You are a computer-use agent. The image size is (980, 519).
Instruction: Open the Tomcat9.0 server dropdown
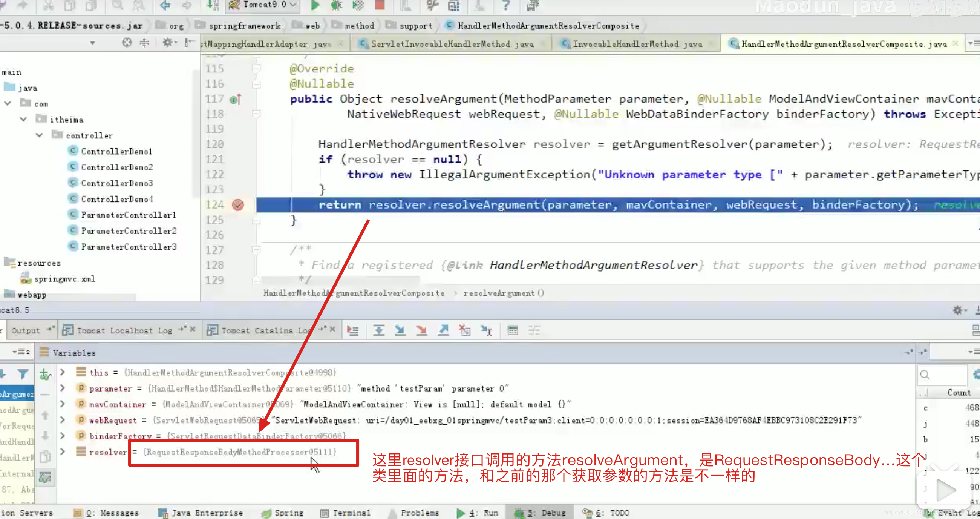pos(295,6)
